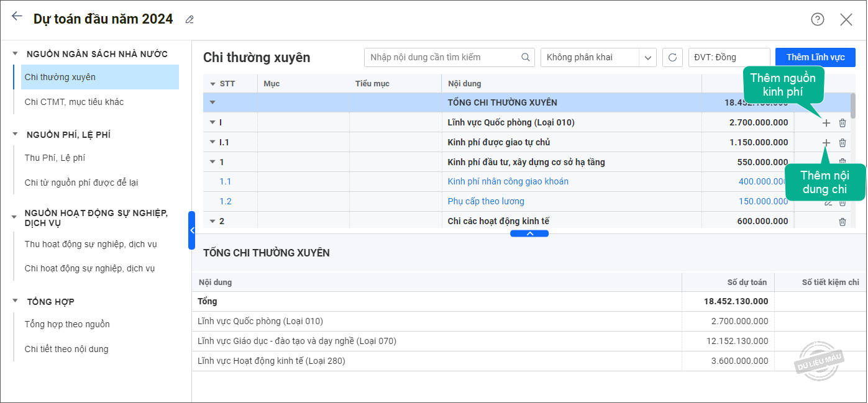Delete the Lĩnh vực Quốc phòng row

[x=843, y=123]
